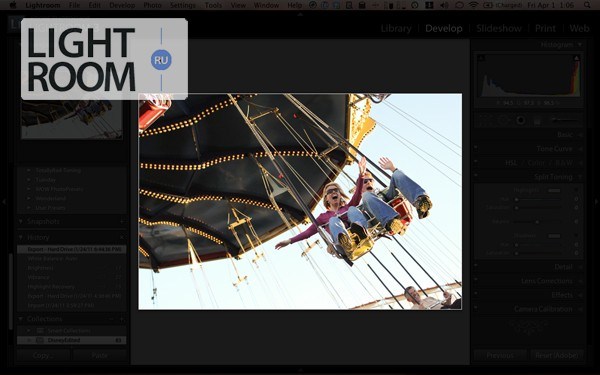Image resolution: width=600 pixels, height=375 pixels.
Task: Click the Previous button
Action: 500,355
